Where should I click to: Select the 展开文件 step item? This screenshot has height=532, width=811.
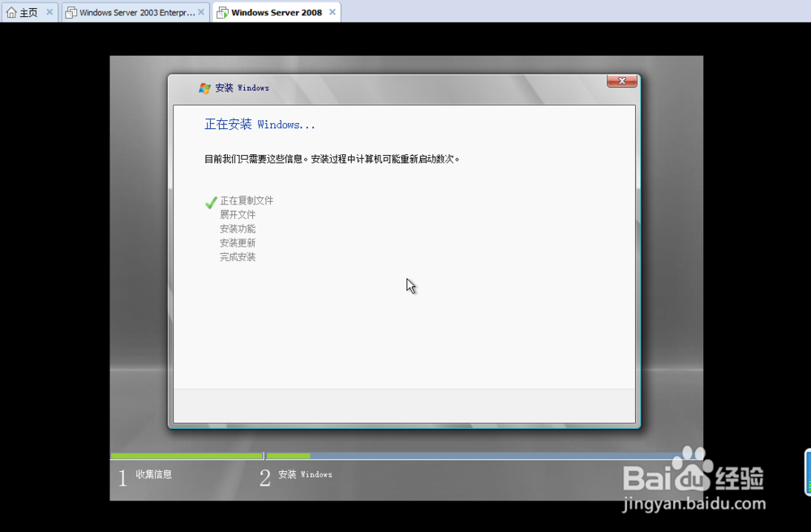[x=237, y=214]
